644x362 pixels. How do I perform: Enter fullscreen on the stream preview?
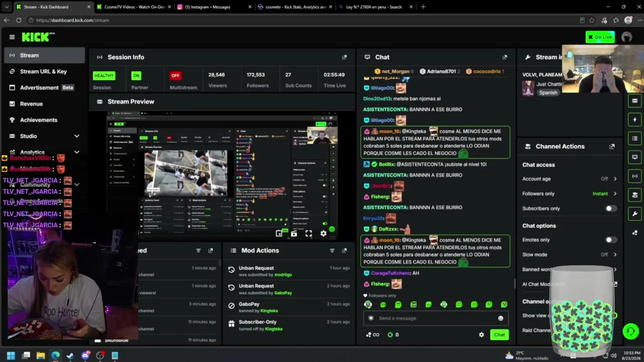pyautogui.click(x=308, y=233)
